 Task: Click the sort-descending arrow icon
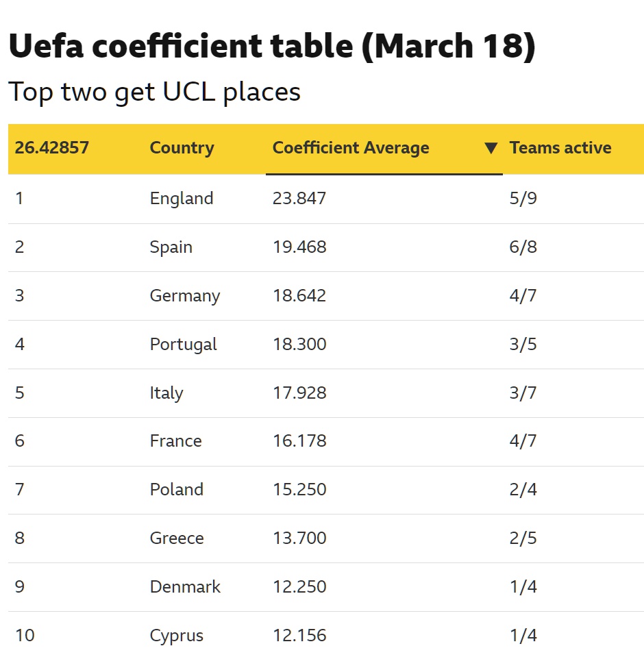pyautogui.click(x=491, y=148)
